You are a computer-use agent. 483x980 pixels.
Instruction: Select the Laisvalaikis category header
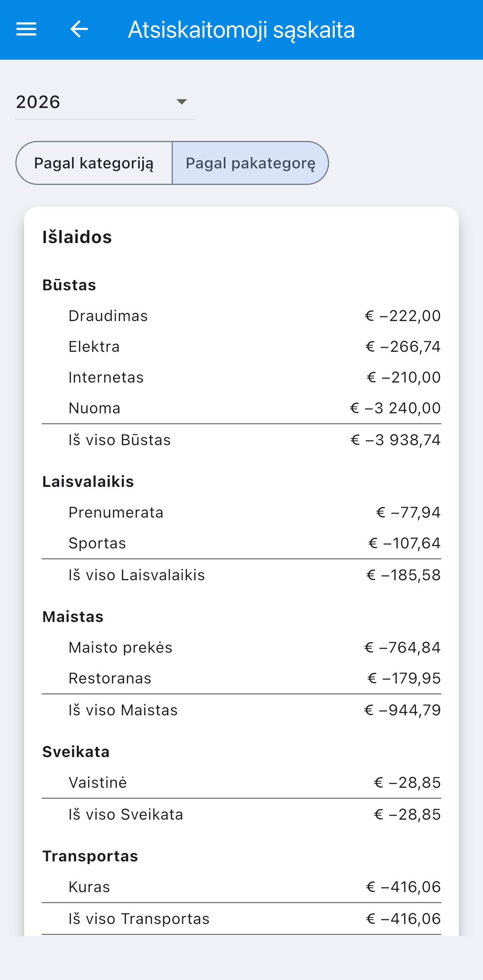[88, 482]
